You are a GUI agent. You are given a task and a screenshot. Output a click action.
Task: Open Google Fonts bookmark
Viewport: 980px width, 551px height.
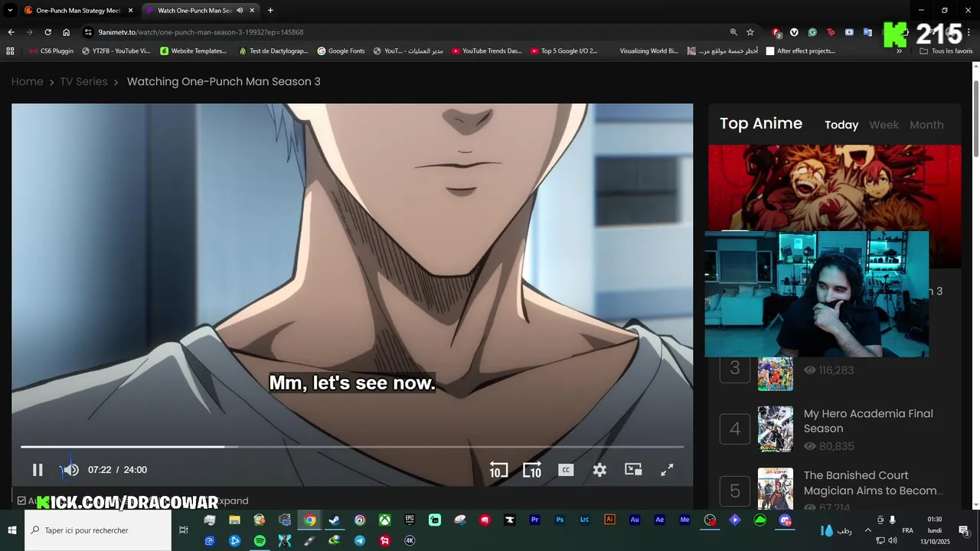pos(341,51)
